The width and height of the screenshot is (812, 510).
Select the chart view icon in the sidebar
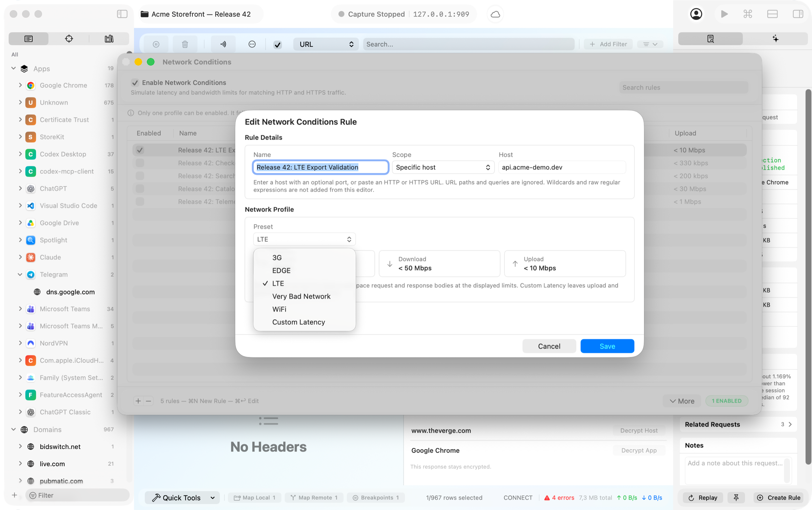[109, 39]
